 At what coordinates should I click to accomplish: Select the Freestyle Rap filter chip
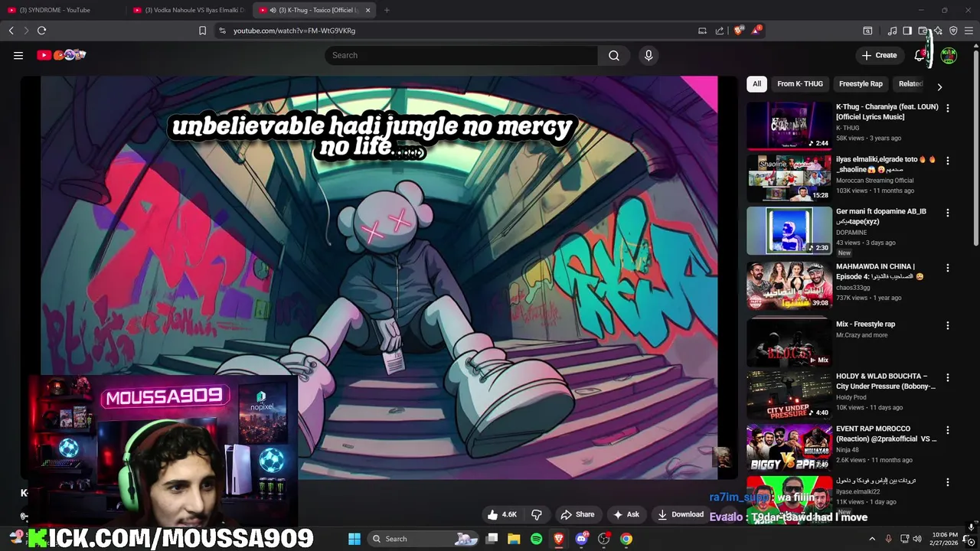point(861,84)
